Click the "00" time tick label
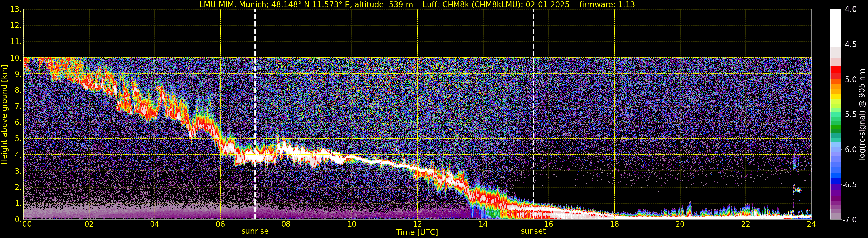868x238 pixels. tap(26, 224)
